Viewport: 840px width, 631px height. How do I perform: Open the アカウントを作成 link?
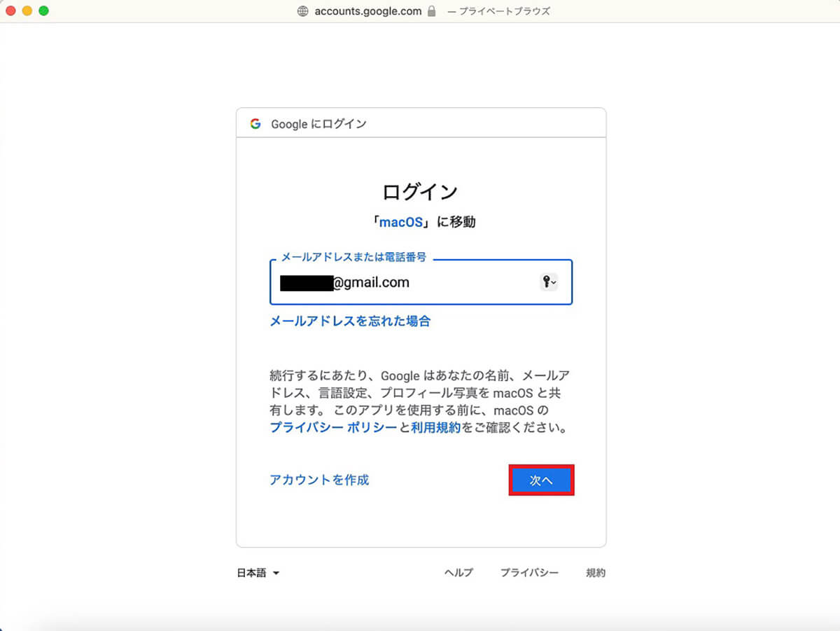(x=319, y=480)
